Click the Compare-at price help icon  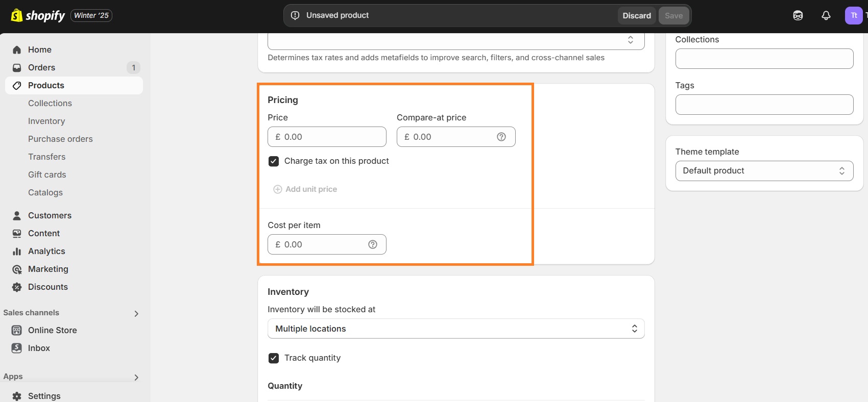click(501, 137)
